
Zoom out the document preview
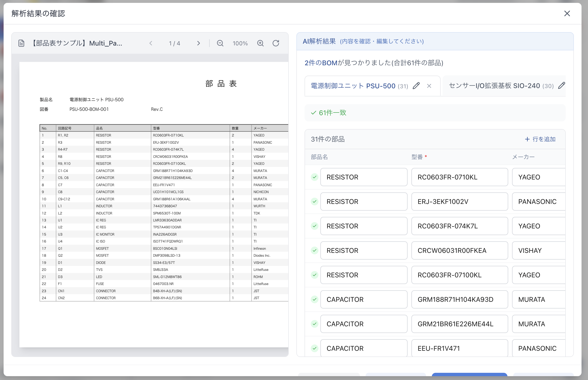[220, 43]
